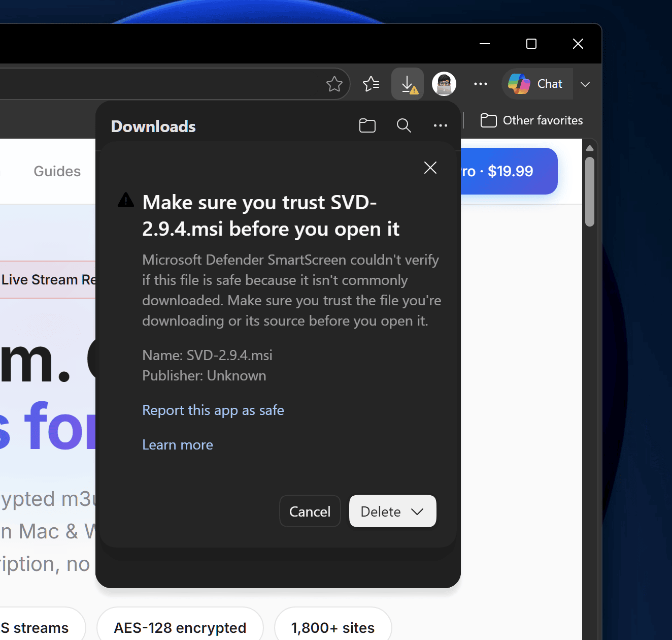Search downloads with magnifier icon
Image resolution: width=672 pixels, height=640 pixels.
[404, 125]
